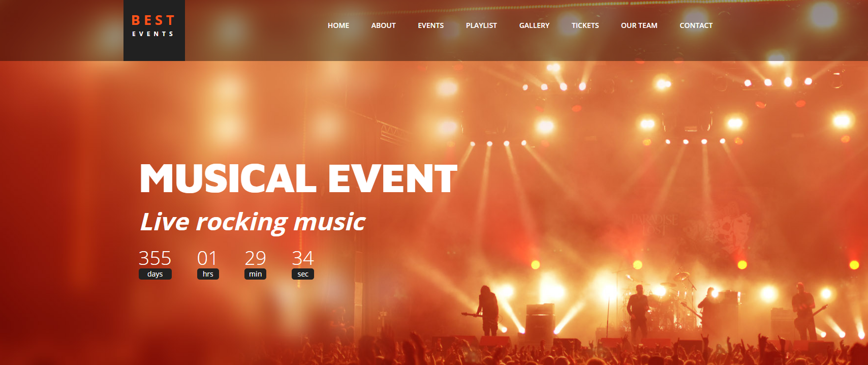
Task: Click the CONTACT navigation link
Action: click(696, 25)
